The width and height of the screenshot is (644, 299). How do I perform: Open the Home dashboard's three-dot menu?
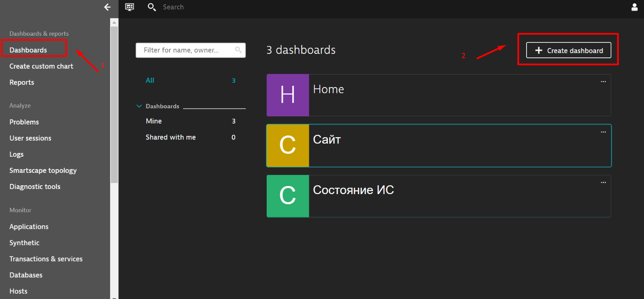click(603, 82)
